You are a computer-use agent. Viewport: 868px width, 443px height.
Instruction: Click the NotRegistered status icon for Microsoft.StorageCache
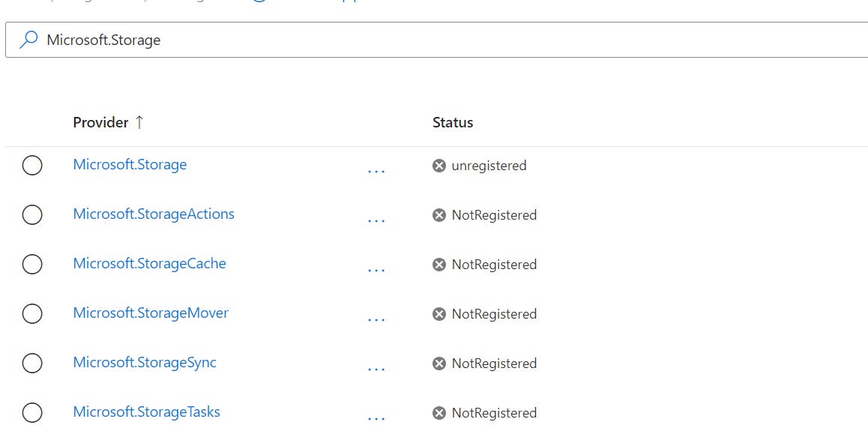coord(439,265)
